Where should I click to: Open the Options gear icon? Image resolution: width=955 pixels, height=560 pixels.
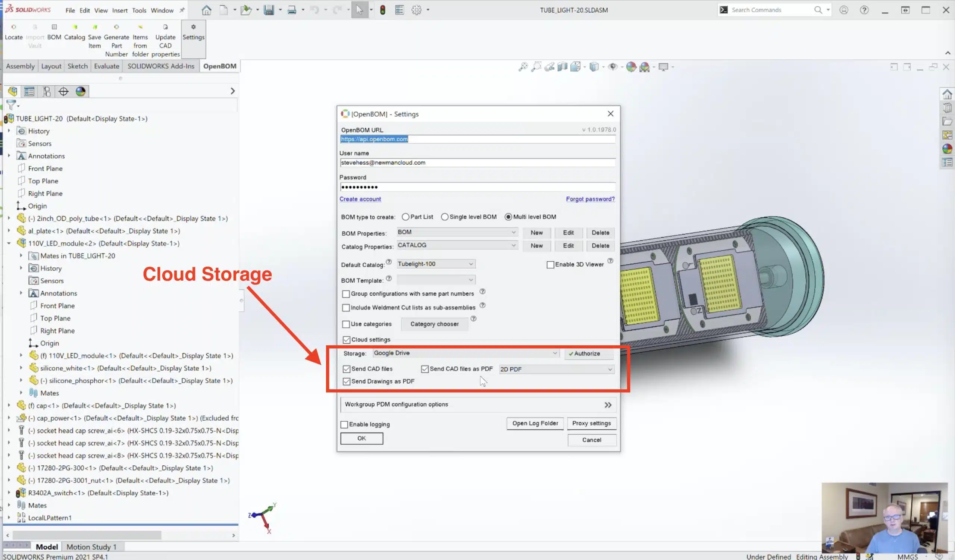[416, 10]
